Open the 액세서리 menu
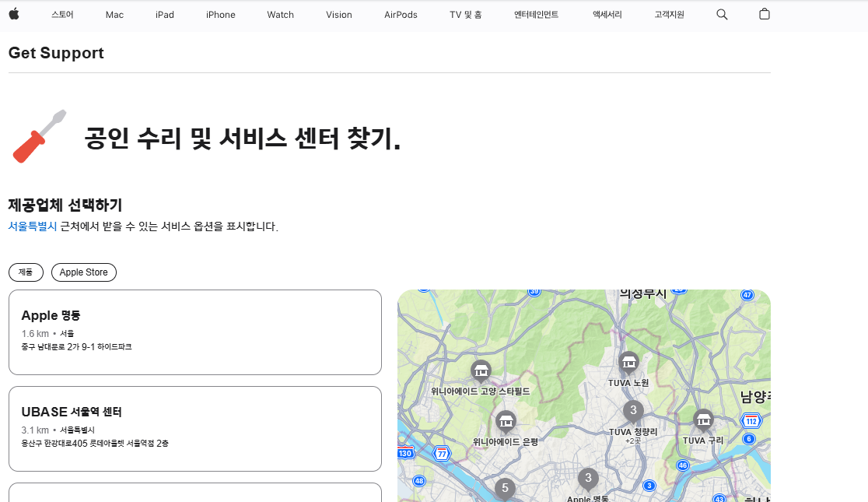 [607, 15]
